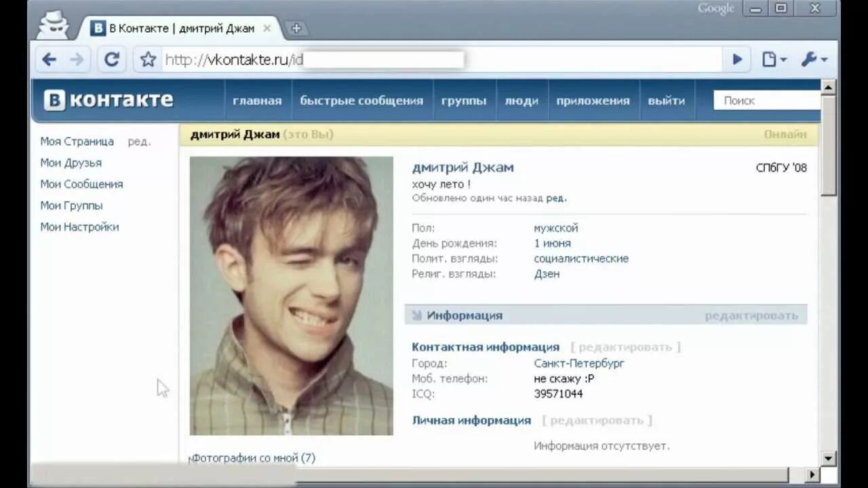The image size is (868, 488).
Task: Click СПбГУ '08 university link
Action: [x=781, y=167]
